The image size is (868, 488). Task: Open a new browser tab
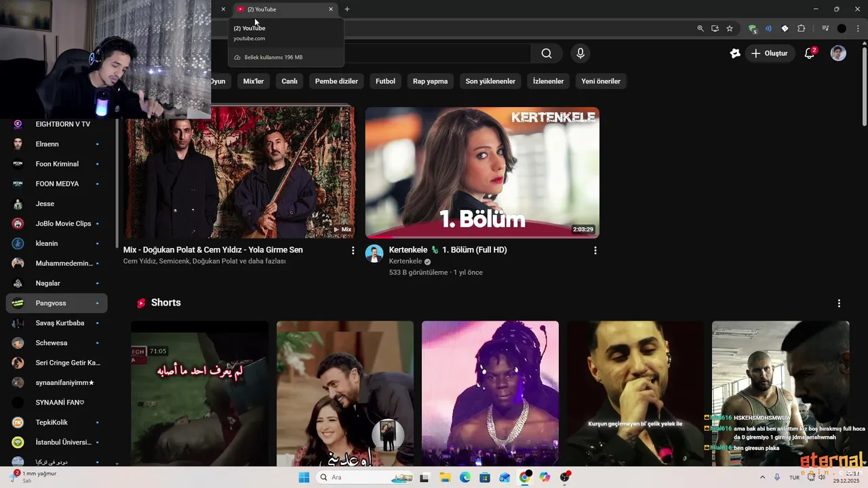347,9
